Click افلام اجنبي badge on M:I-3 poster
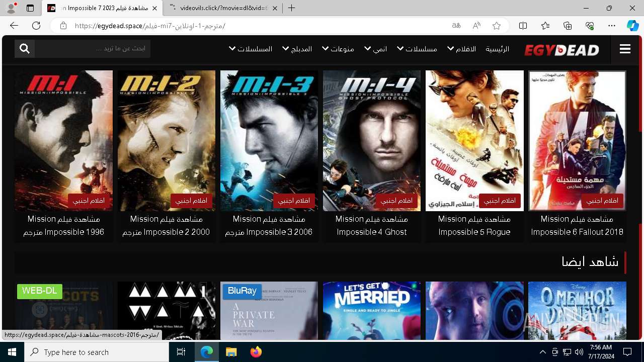Viewport: 644px width, 362px height. (x=294, y=201)
